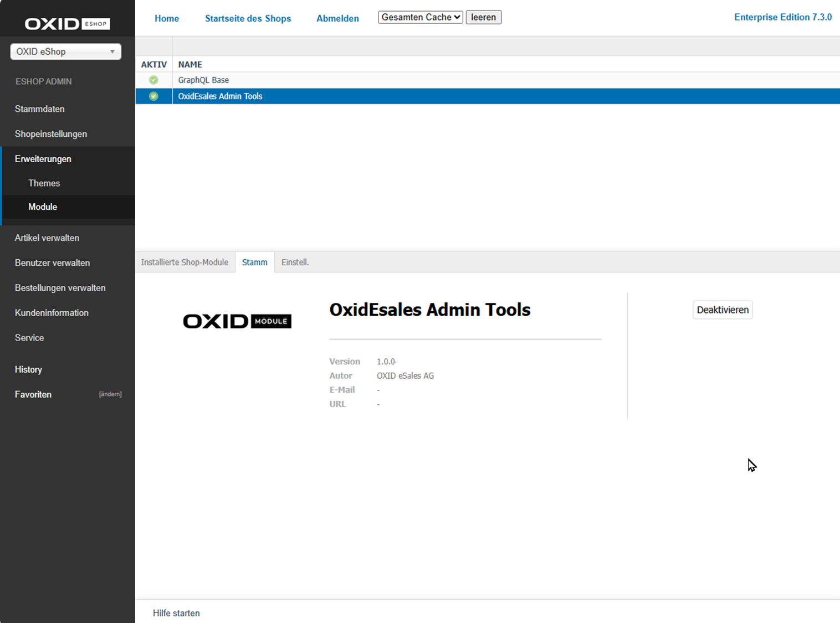Open the cache selection dropdown showing Gesamten Cache

[419, 17]
